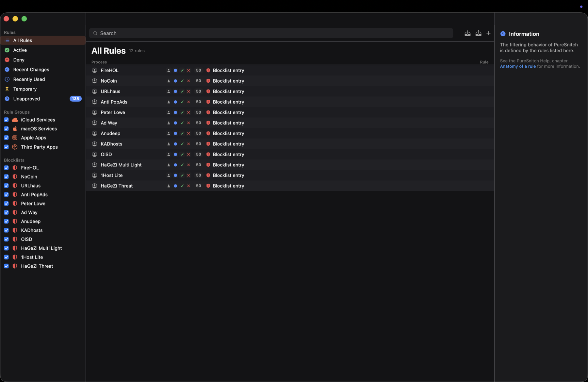Click the 138 unapproved count badge
The height and width of the screenshot is (382, 588).
(x=75, y=99)
